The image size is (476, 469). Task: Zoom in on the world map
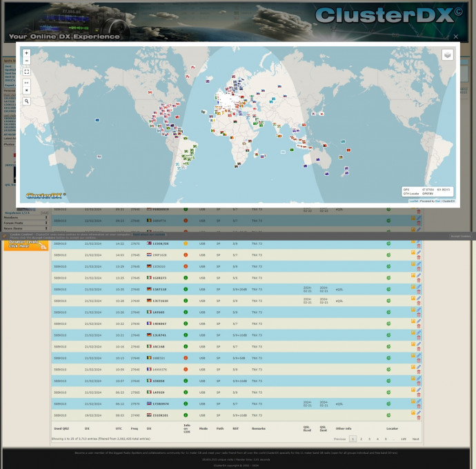click(26, 53)
